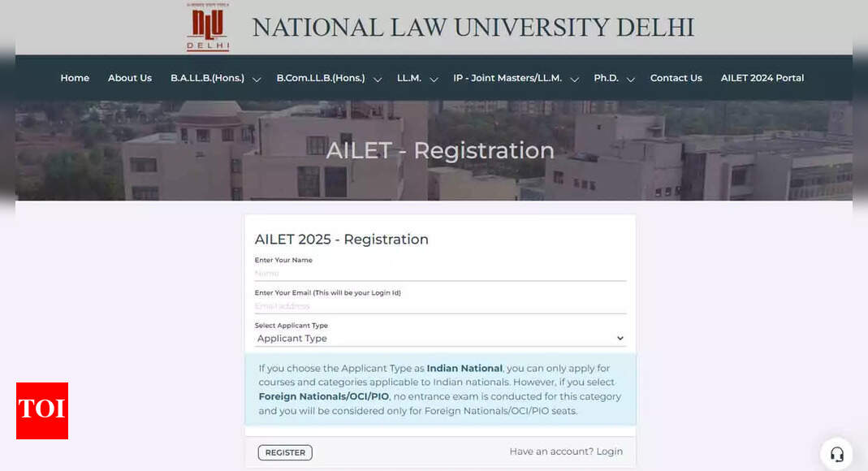Click the National Law University Delhi logo

coord(207,27)
